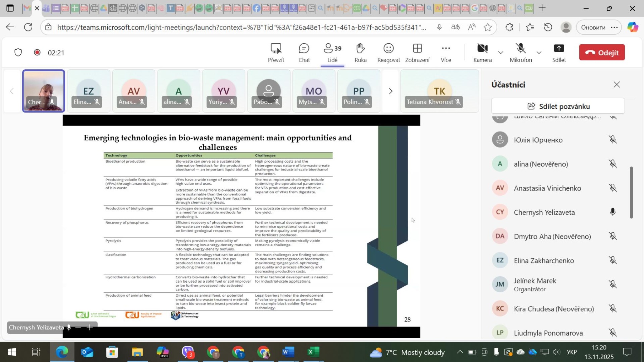Click Sdílet pozvánku button

[x=558, y=106]
